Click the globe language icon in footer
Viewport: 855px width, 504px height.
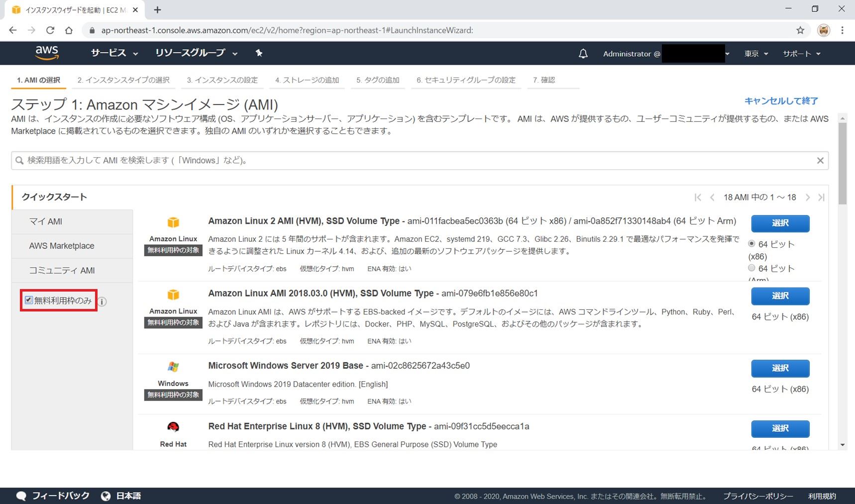click(106, 496)
